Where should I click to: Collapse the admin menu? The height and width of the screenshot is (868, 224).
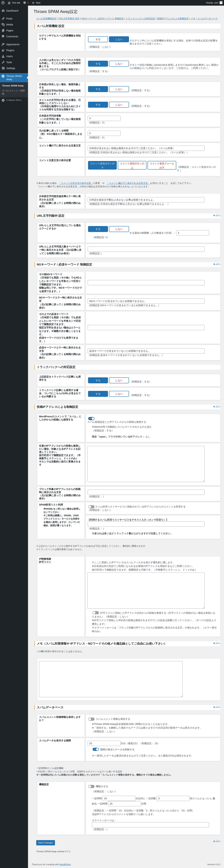click(x=11, y=100)
